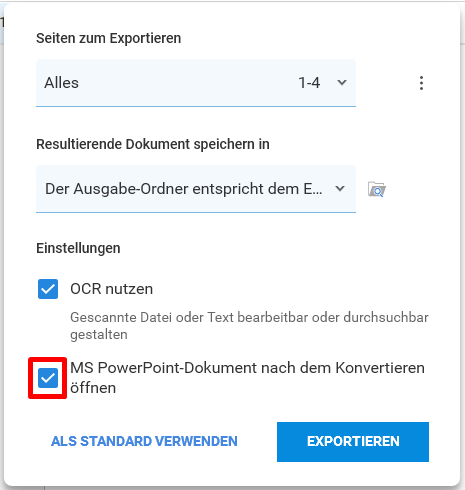This screenshot has height=490, width=465.
Task: Click chevron next to output folder text
Action: 340,189
